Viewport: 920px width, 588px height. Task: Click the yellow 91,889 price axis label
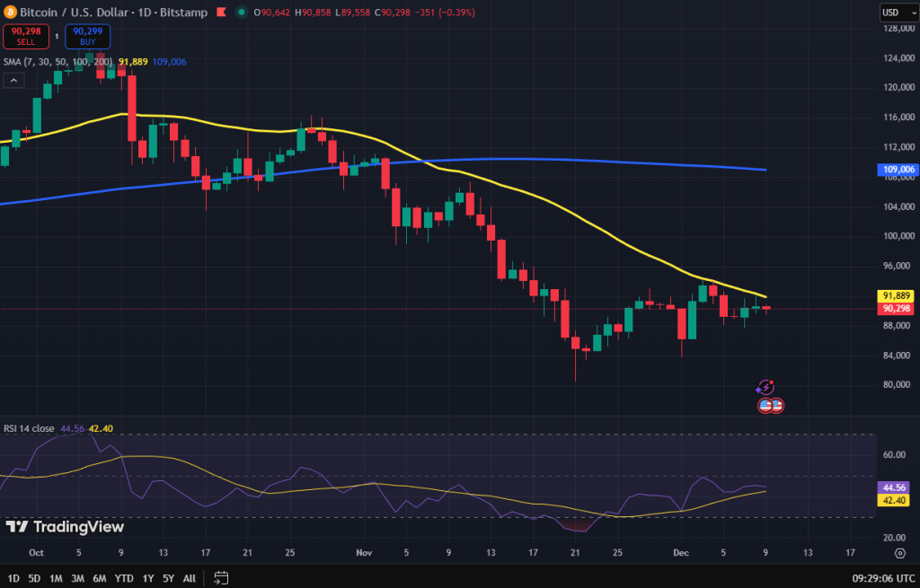point(896,296)
